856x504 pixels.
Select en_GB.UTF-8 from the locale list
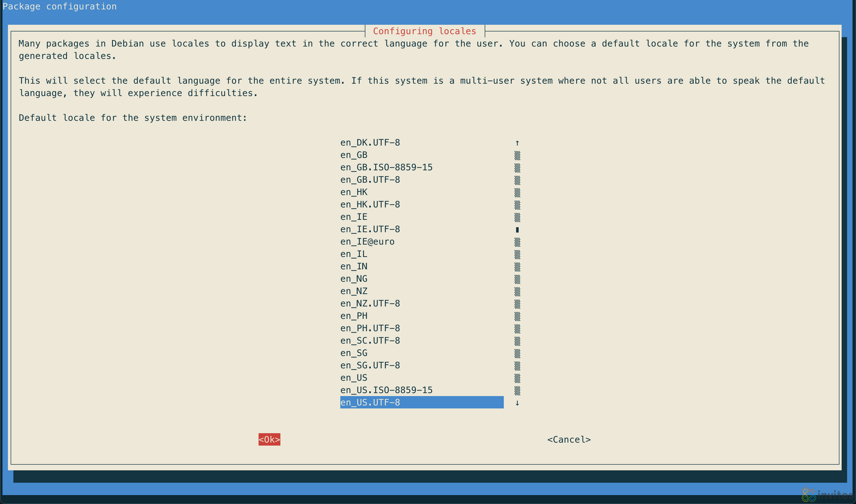point(370,180)
